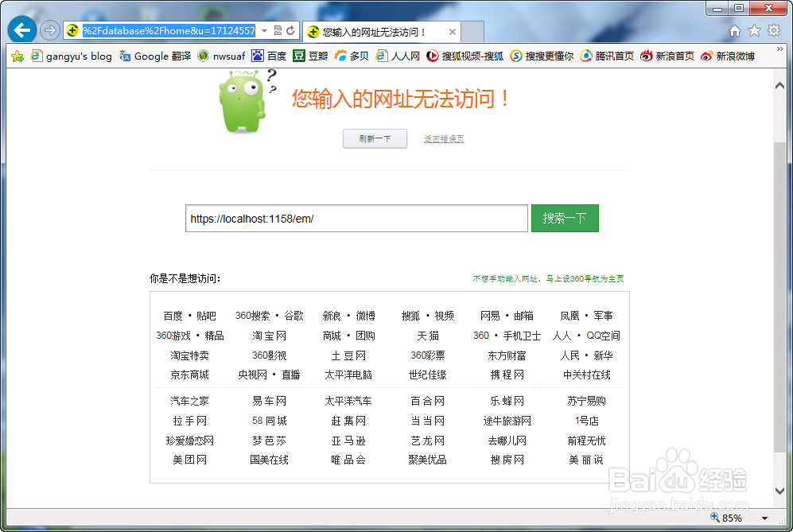Open the 唯品会 link
The height and width of the screenshot is (532, 793).
click(x=348, y=460)
